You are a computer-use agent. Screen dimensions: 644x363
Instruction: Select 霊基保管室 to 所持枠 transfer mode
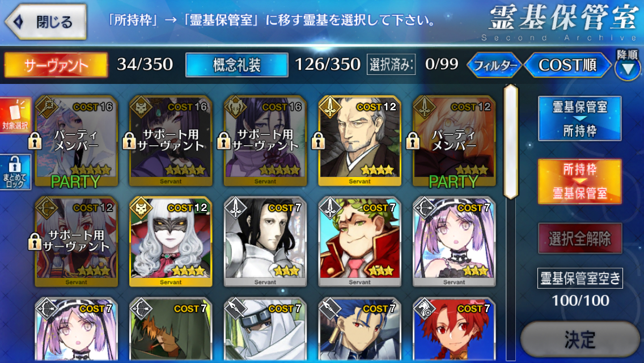coord(579,119)
